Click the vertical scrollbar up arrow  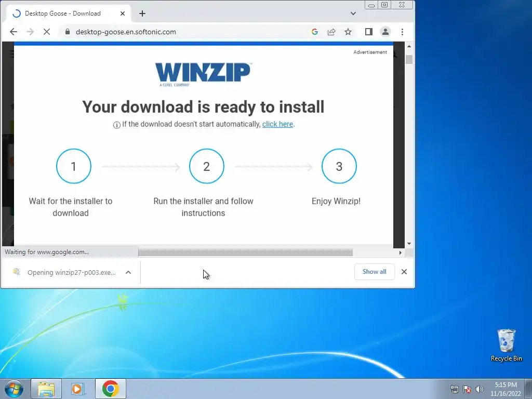pos(409,46)
